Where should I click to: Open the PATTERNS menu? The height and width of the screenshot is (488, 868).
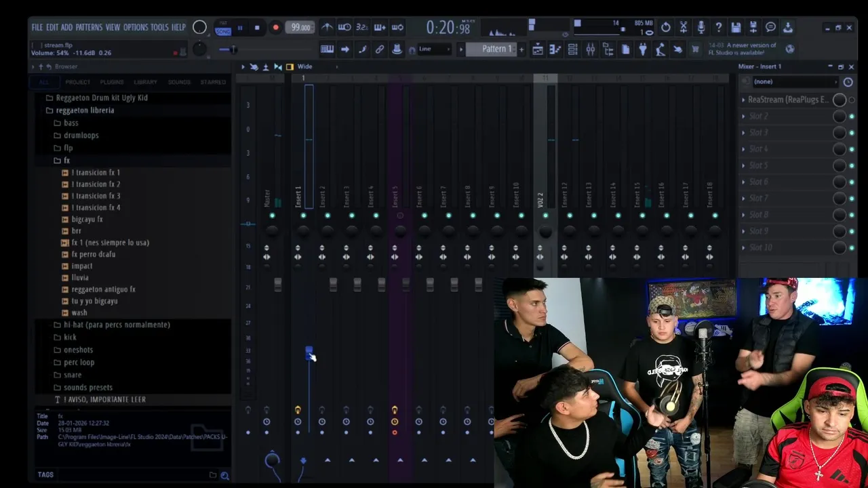pyautogui.click(x=89, y=27)
